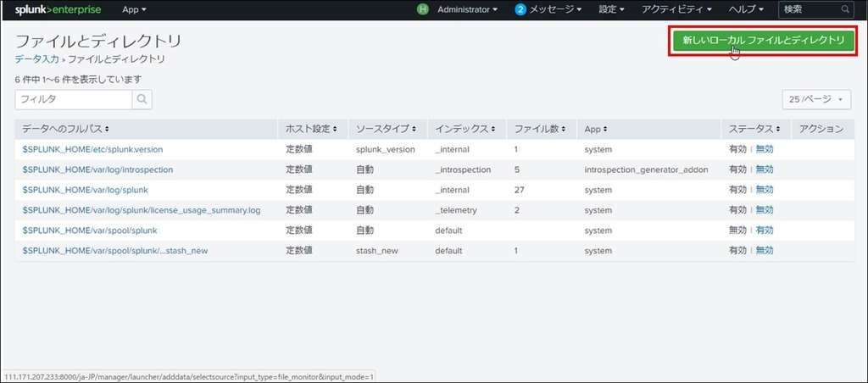Click the green Administrator avatar icon
The image size is (868, 383).
(423, 9)
